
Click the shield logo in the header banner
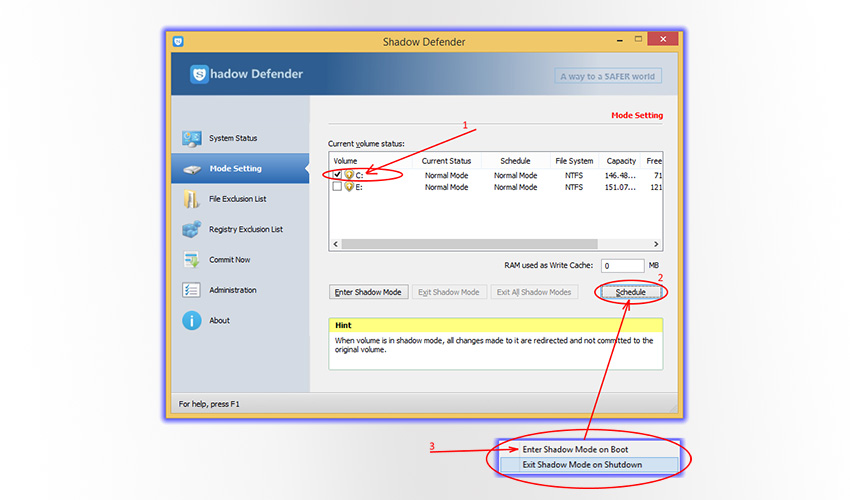click(199, 74)
